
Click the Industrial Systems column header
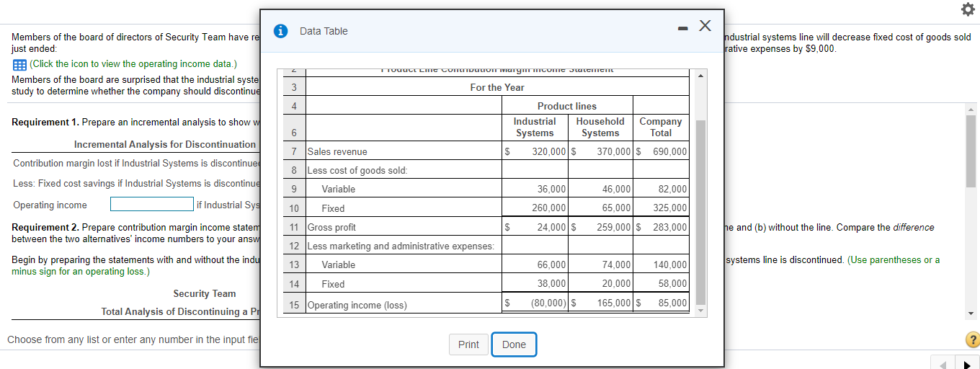(x=535, y=127)
